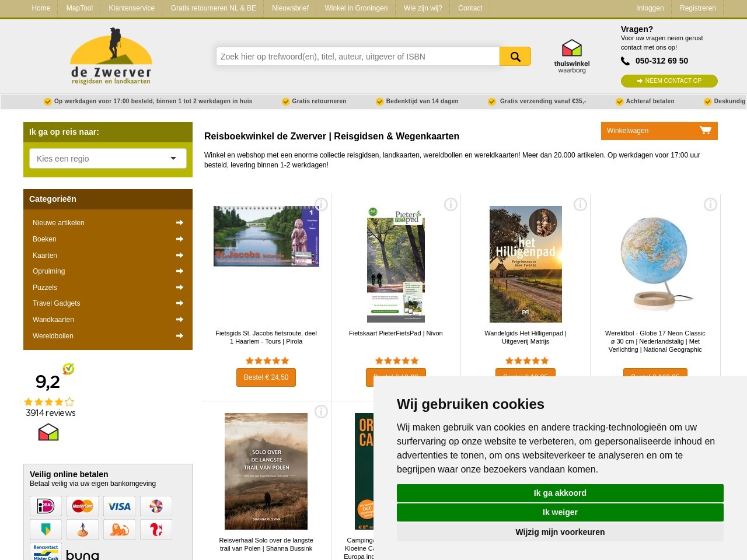Image resolution: width=747 pixels, height=560 pixels.
Task: Open Wie zijn wij? menu item
Action: (423, 8)
